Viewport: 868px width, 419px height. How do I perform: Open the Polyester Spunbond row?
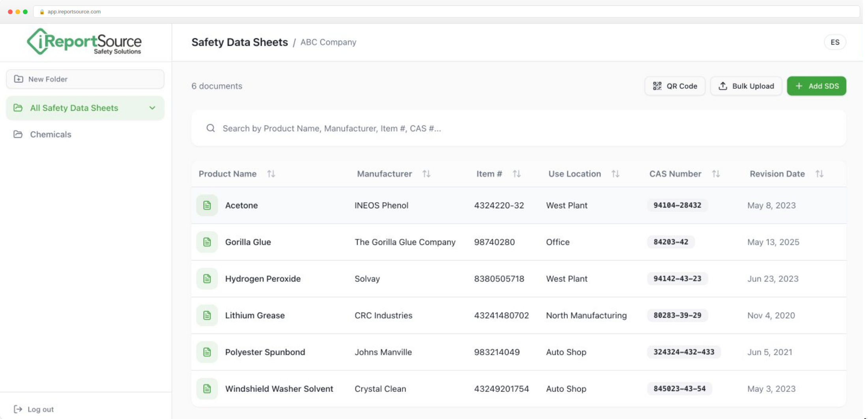(x=519, y=352)
